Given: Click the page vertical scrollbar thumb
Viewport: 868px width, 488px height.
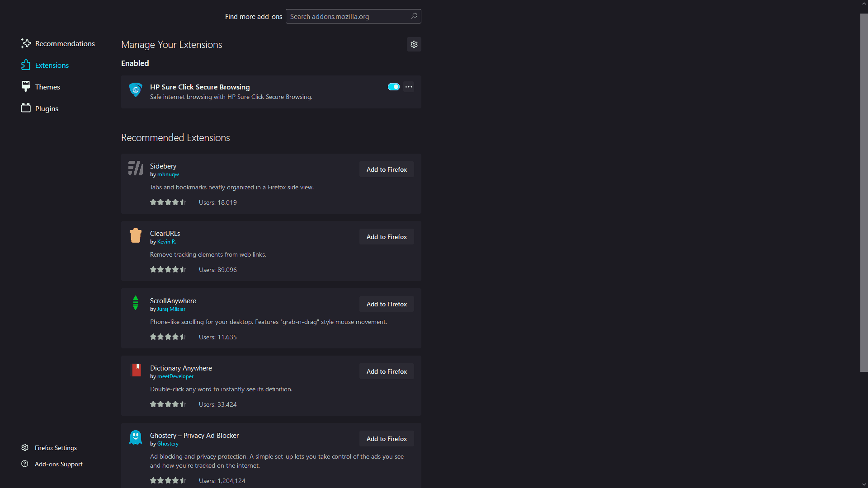Looking at the screenshot, I should pyautogui.click(x=864, y=192).
